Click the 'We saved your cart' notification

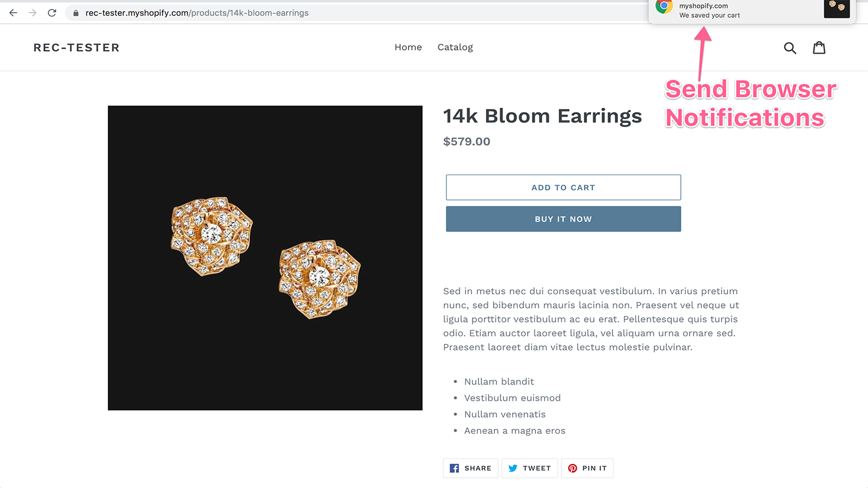[x=752, y=10]
